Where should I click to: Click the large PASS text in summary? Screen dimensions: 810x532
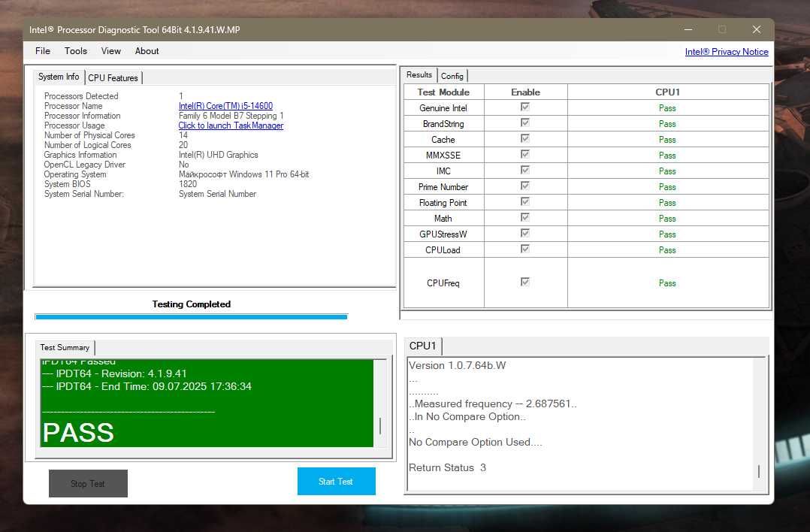coord(78,432)
